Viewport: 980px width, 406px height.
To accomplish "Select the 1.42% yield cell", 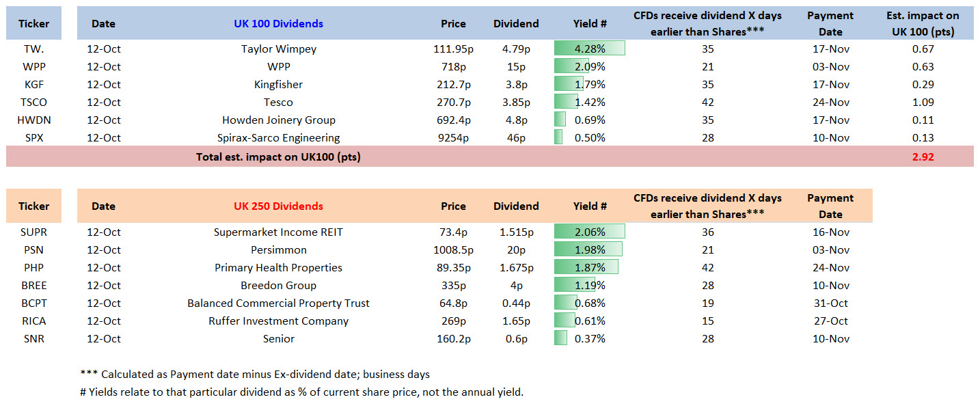I will tap(590, 103).
